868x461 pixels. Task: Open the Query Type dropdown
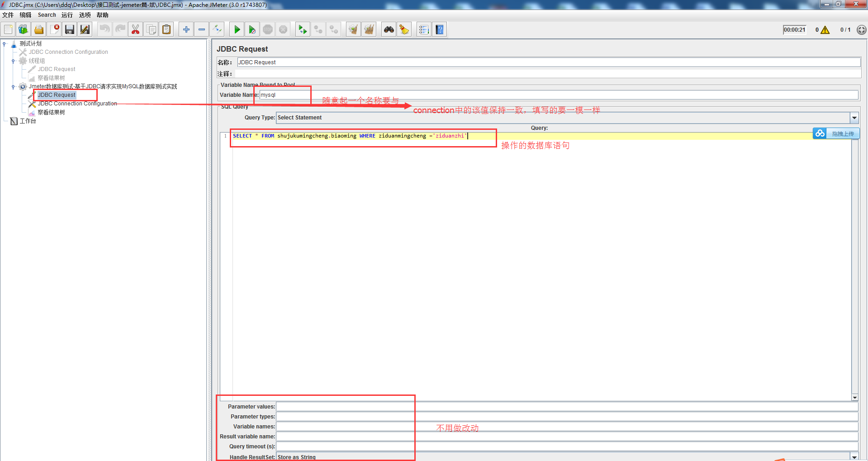[854, 118]
